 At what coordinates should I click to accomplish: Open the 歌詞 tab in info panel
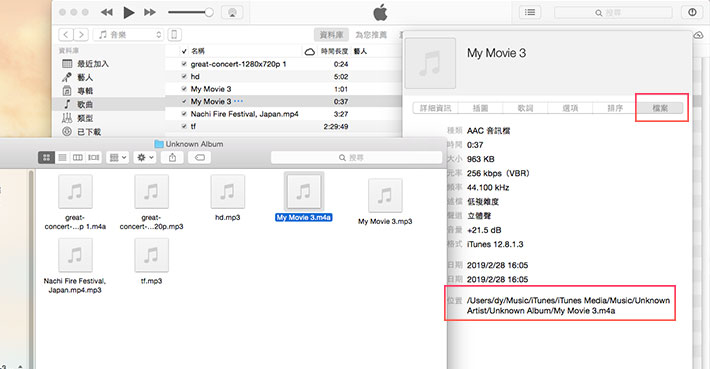click(x=525, y=108)
